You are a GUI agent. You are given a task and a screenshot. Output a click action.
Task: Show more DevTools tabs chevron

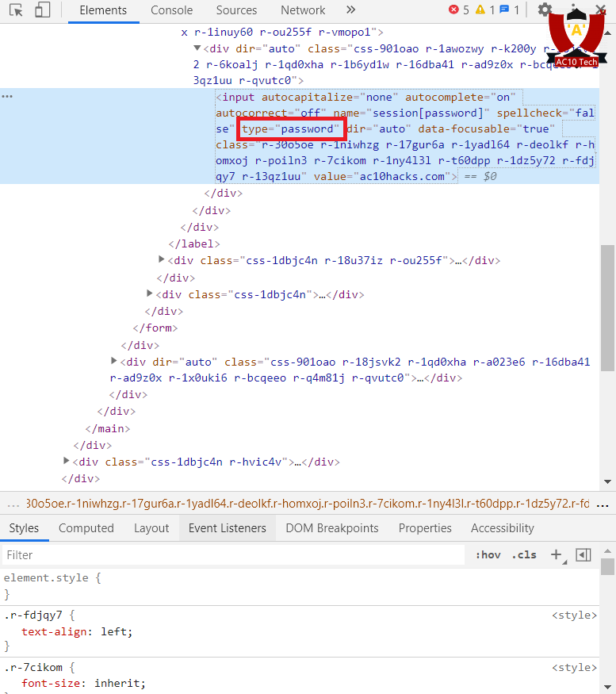(350, 10)
